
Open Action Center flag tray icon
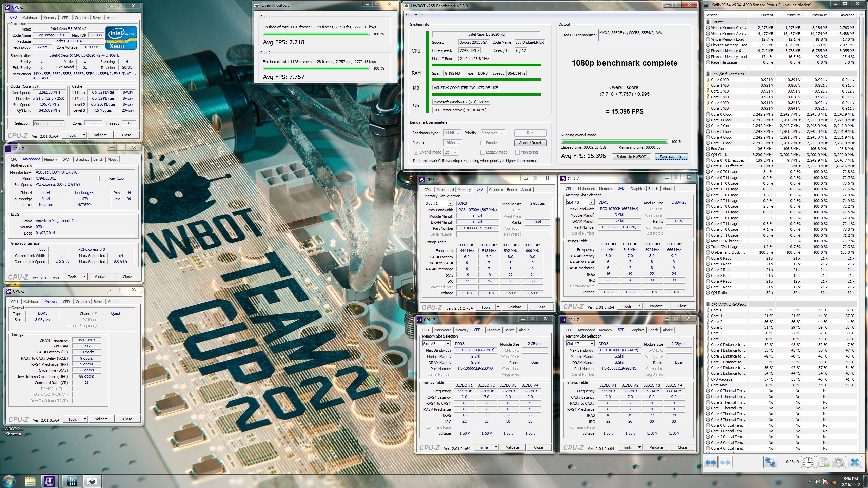[825, 482]
